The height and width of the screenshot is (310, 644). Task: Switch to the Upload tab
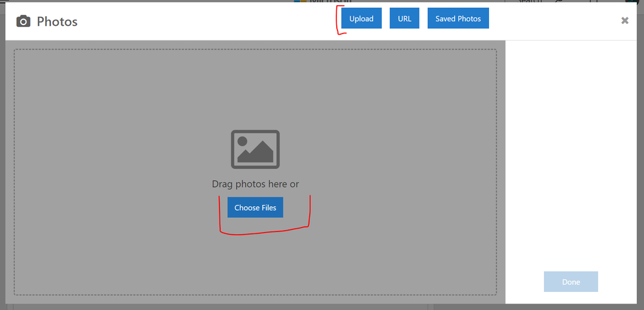(x=361, y=19)
